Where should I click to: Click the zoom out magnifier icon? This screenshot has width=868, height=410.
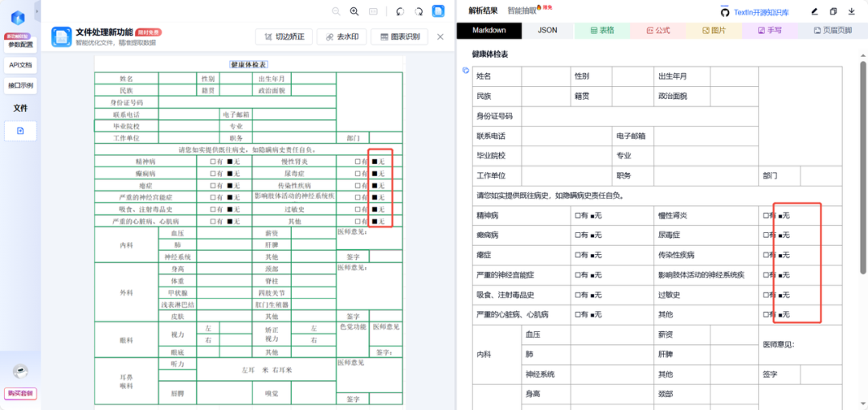click(336, 11)
